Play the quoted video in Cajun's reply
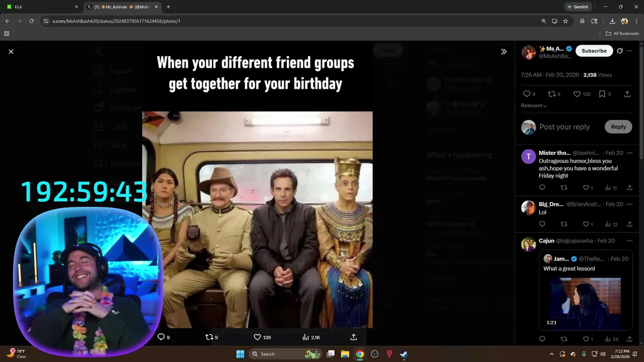Screen dimensions: 644x362 [x=585, y=304]
